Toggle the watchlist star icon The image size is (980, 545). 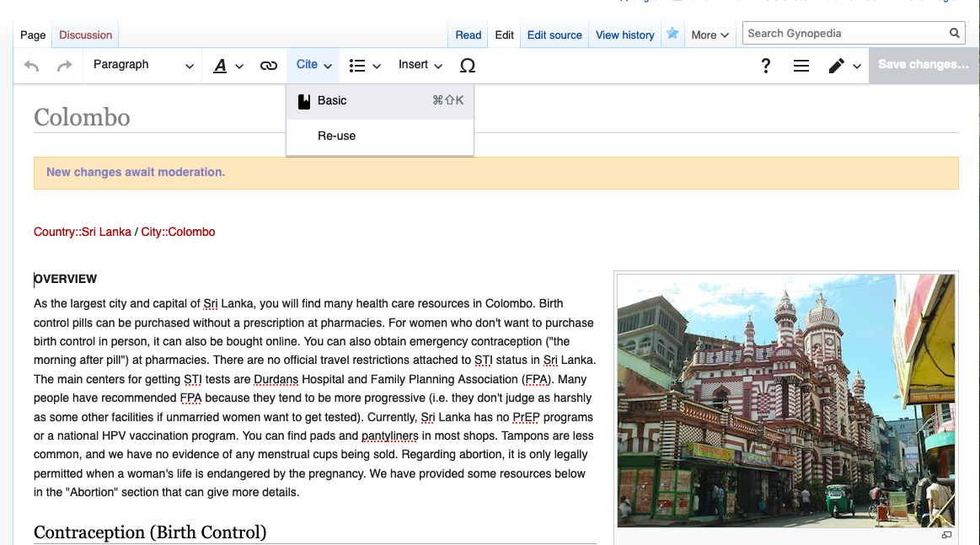tap(672, 35)
